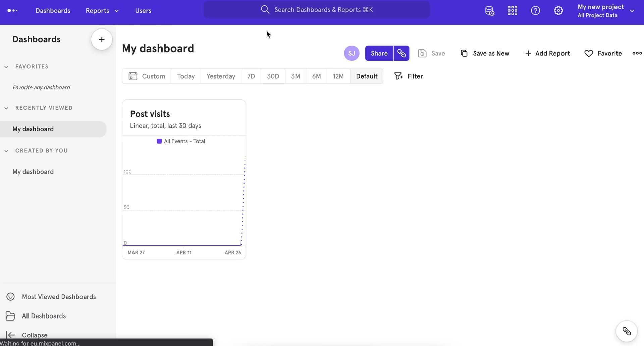Open the settings gear icon
This screenshot has height=346, width=644.
[558, 11]
